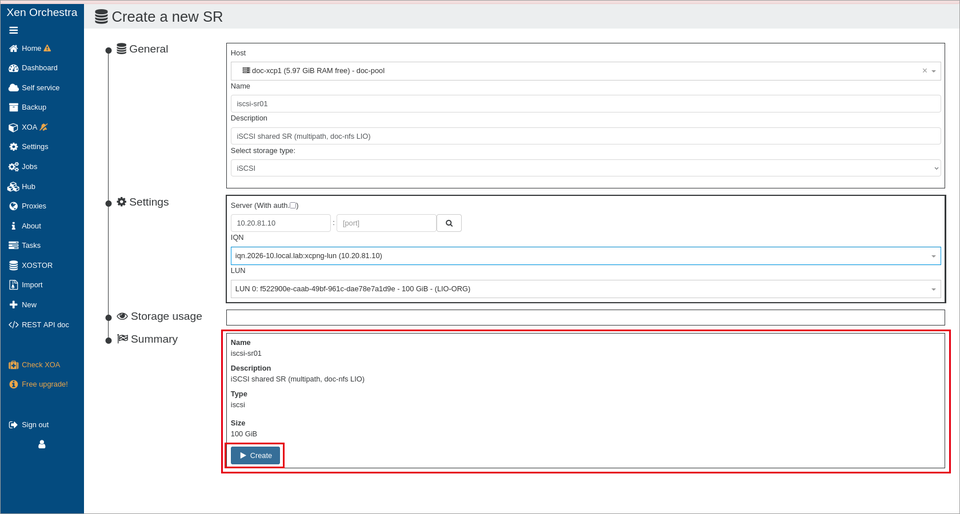Image resolution: width=960 pixels, height=514 pixels.
Task: Click the Home house icon
Action: point(13,48)
